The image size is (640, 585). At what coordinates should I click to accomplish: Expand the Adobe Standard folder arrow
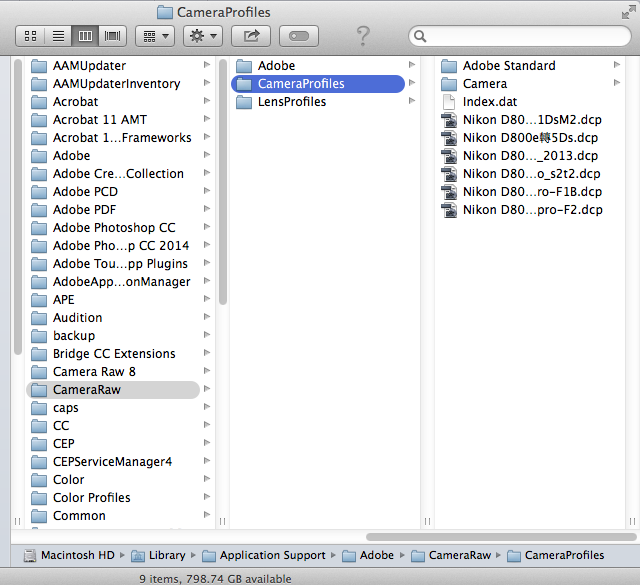617,65
